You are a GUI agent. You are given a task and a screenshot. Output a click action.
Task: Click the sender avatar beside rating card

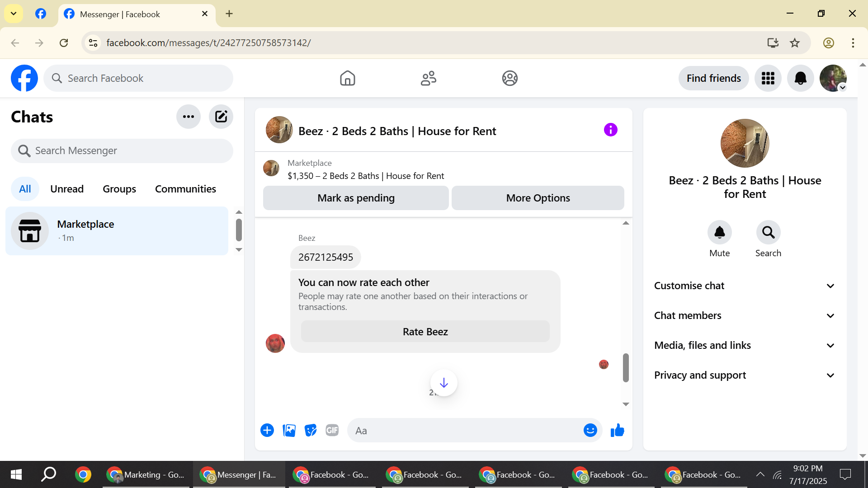[275, 343]
